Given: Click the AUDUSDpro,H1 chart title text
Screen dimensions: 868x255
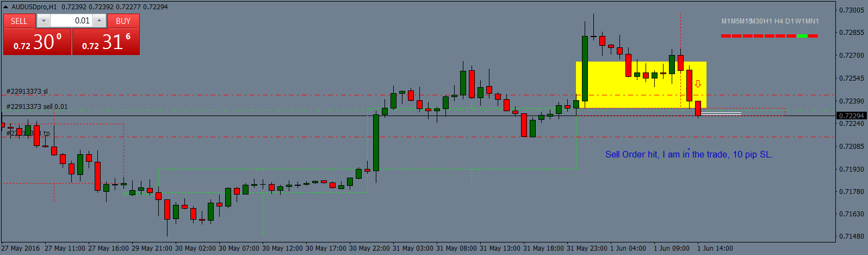Looking at the screenshot, I should (34, 7).
